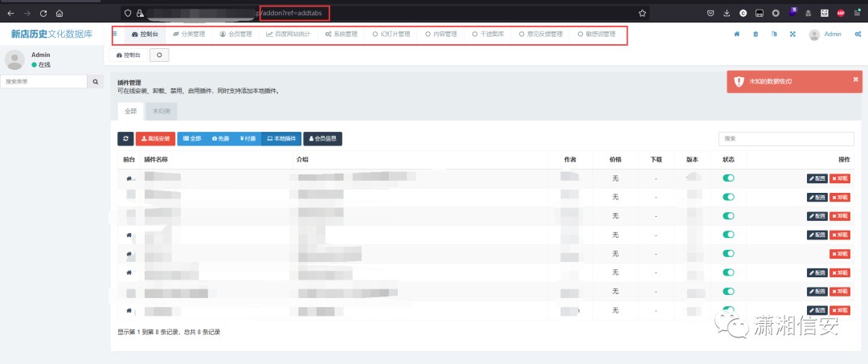Screen dimensions: 868x364
Task: Click the blue home icon in the admin header
Action: (x=737, y=35)
